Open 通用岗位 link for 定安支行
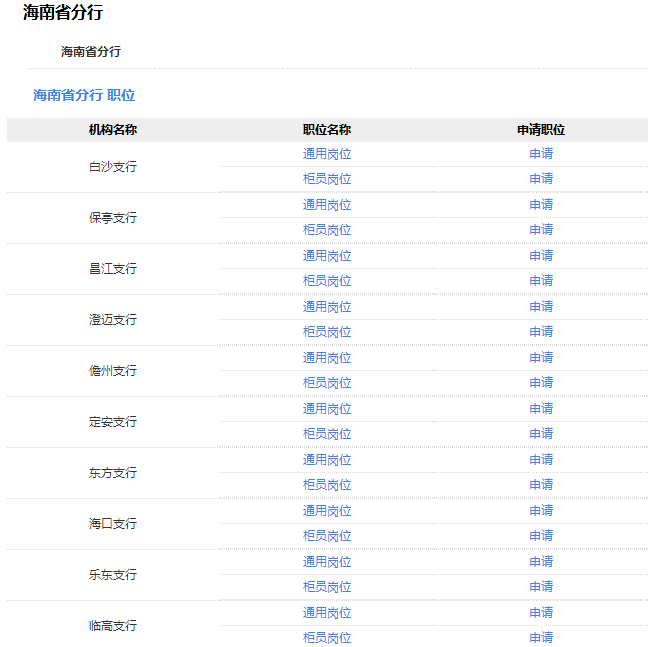The width and height of the screenshot is (655, 647). (327, 409)
